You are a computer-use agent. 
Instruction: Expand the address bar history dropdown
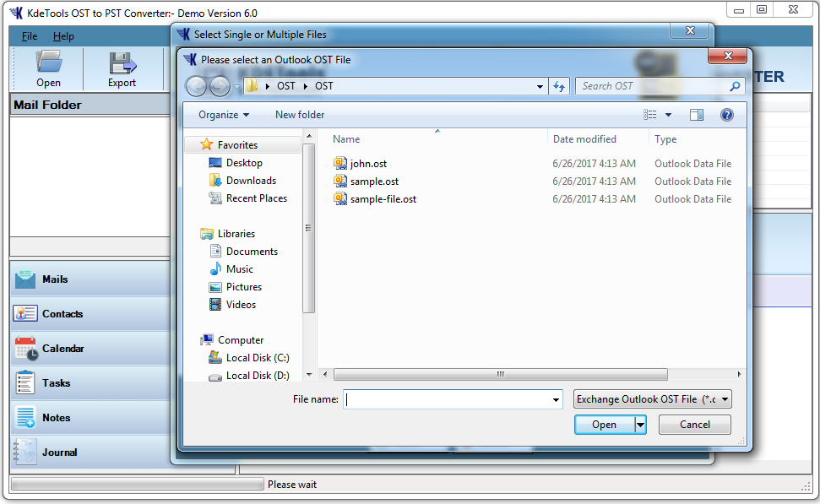click(x=540, y=86)
